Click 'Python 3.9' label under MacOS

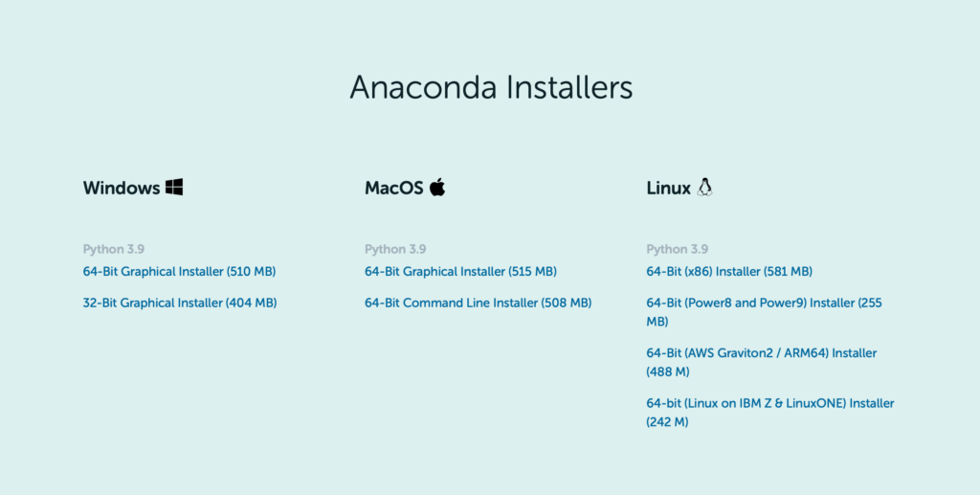pyautogui.click(x=395, y=249)
